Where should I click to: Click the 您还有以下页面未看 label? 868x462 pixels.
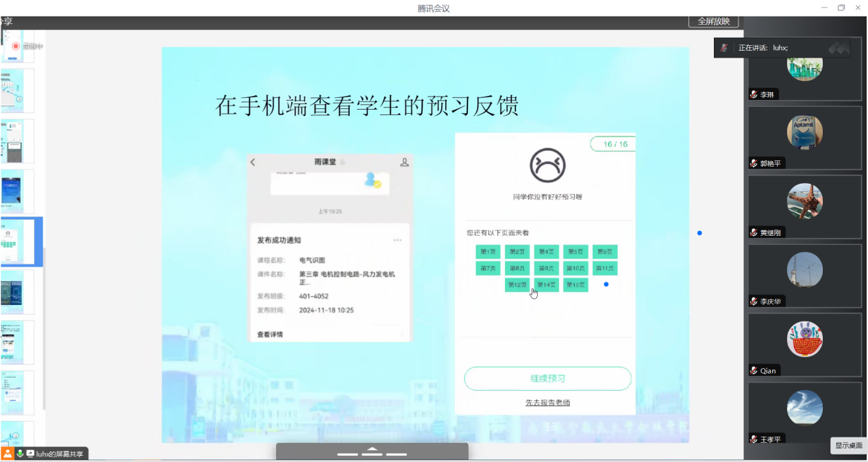498,233
